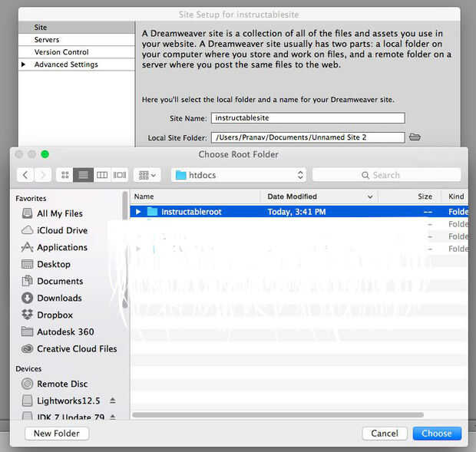Screen dimensions: 476x452
Task: Eject the Lightworks12.5 volume
Action: coord(113,401)
